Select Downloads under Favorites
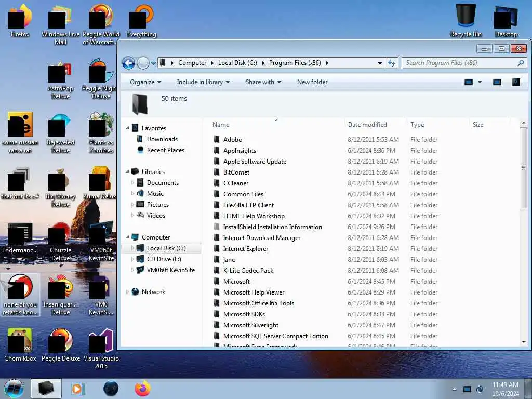 pos(162,139)
